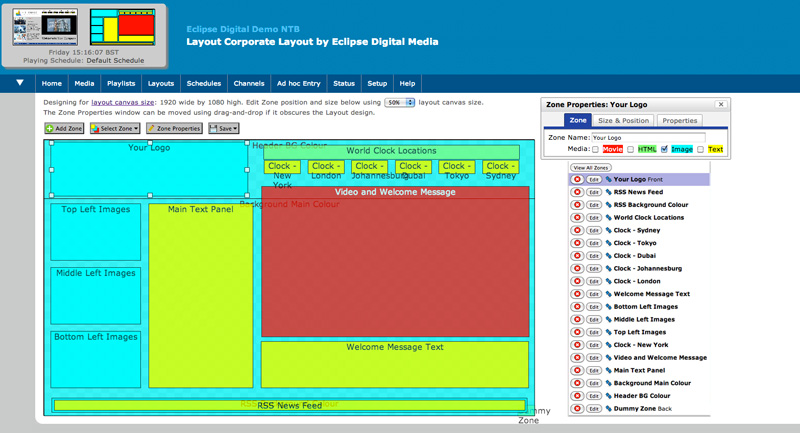
Task: Click red delete icon for Top Left Images
Action: coord(577,333)
